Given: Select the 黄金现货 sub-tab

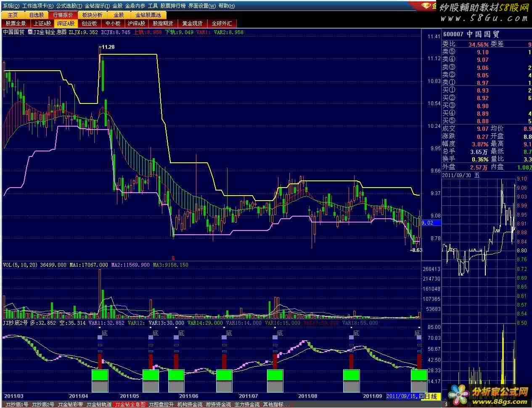Looking at the screenshot, I should pos(192,24).
